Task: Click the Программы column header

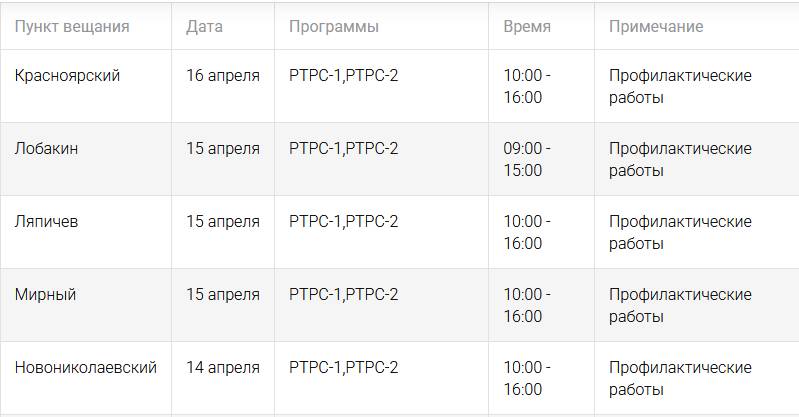Action: pyautogui.click(x=333, y=27)
